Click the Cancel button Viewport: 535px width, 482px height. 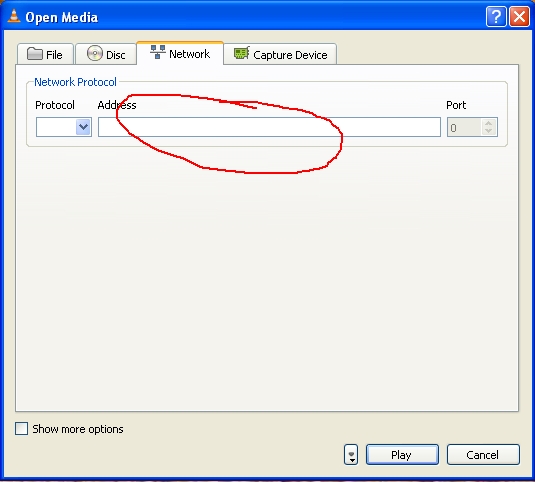tap(483, 454)
